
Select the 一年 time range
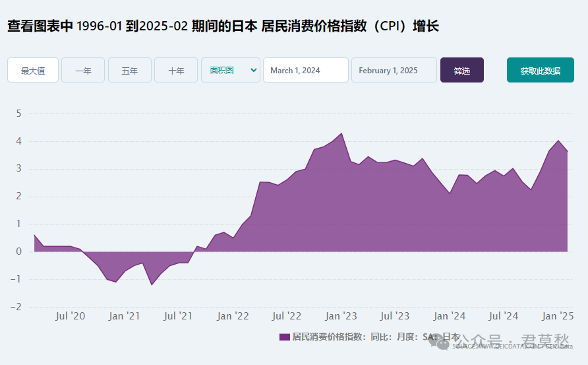point(83,70)
